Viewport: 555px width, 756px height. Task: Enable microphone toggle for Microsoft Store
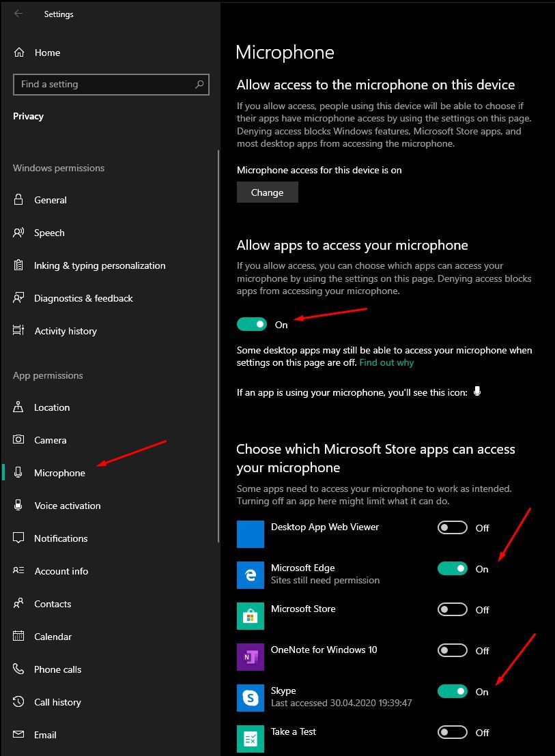453,609
